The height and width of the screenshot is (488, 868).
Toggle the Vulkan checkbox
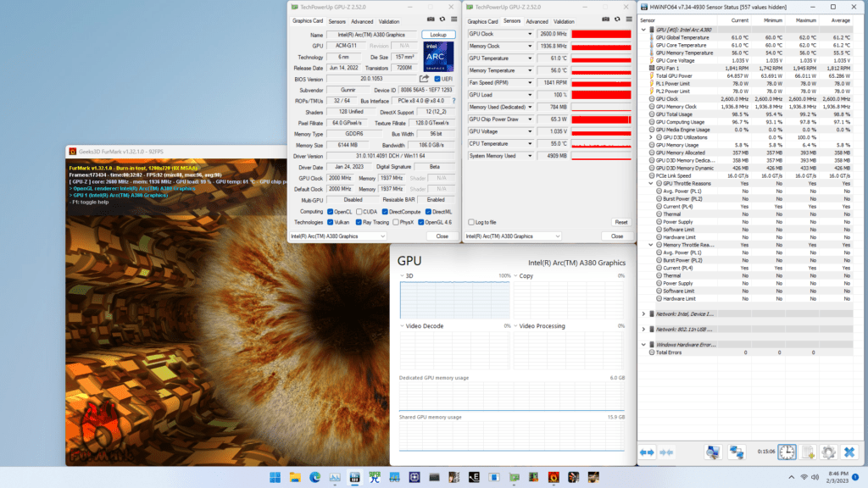[x=331, y=223]
